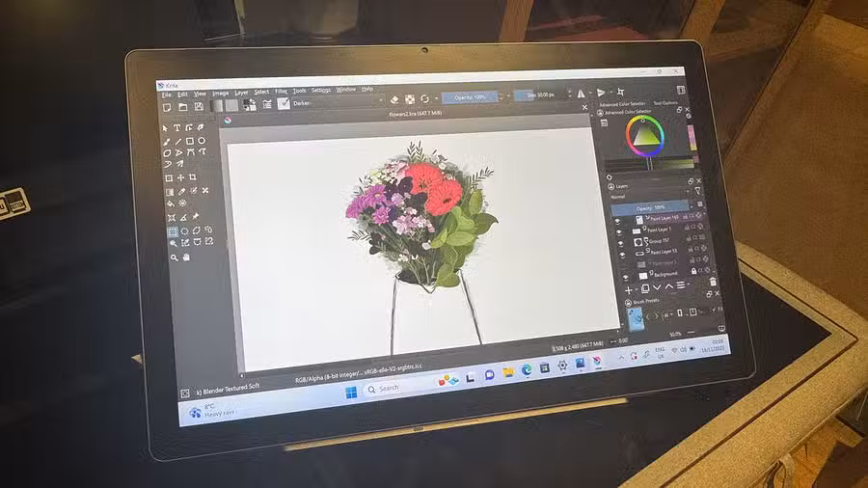Screen dimensions: 868x488
Task: Toggle visibility of Paint Layer 1
Action: (621, 232)
